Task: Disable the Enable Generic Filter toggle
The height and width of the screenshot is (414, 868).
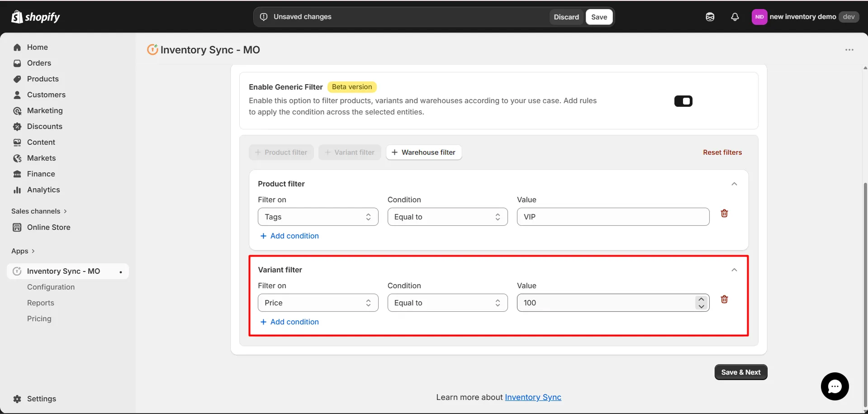Action: tap(683, 101)
